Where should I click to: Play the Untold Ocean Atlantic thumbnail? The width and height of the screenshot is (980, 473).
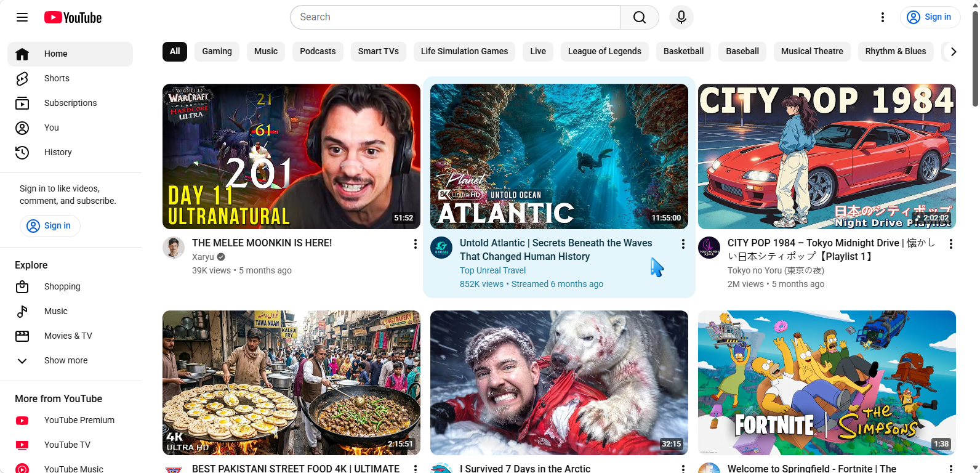point(559,156)
